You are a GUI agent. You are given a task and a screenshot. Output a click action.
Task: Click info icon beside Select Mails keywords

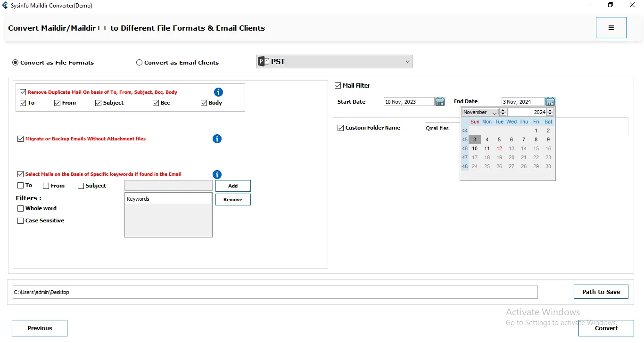(217, 174)
